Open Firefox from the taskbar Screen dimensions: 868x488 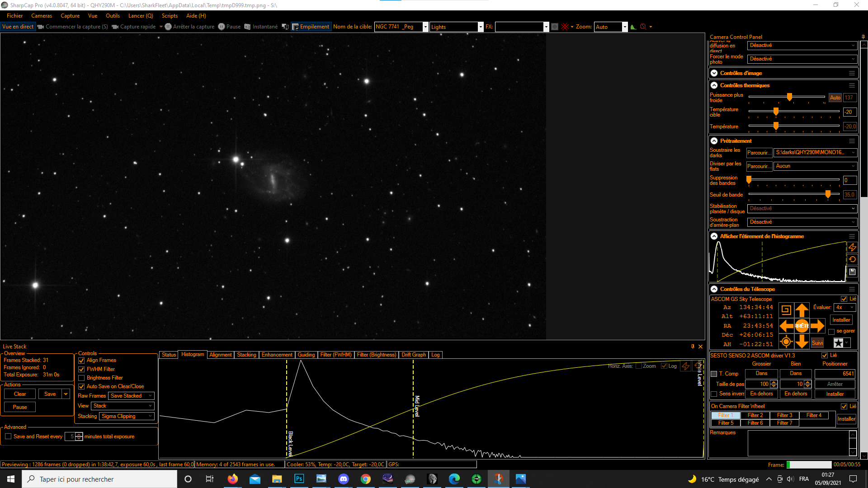(x=233, y=479)
